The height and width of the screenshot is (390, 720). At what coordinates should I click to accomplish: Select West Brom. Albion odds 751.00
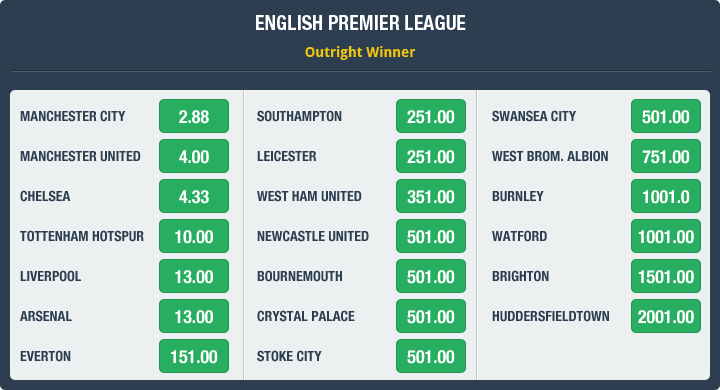pos(666,156)
